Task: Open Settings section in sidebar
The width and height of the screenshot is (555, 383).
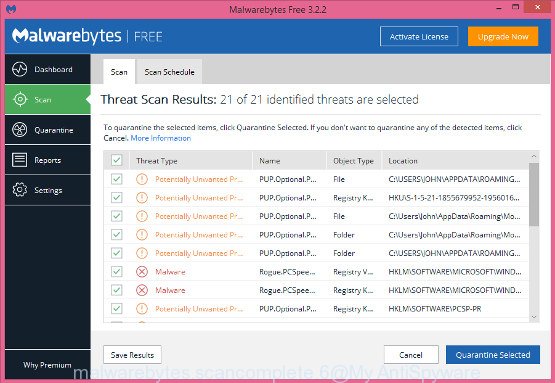Action: pyautogui.click(x=48, y=190)
